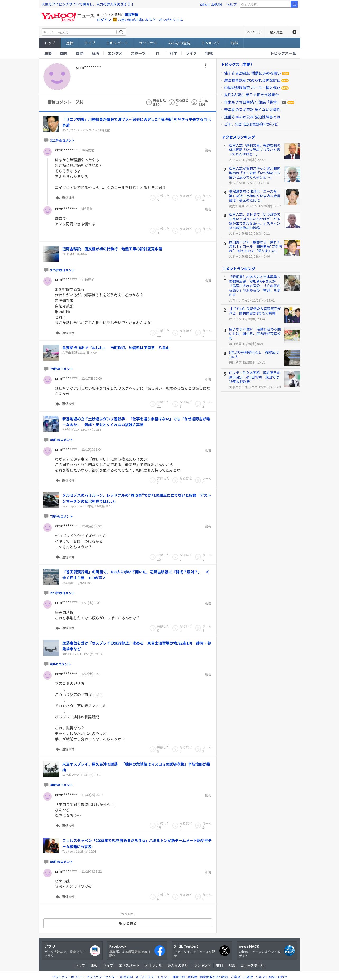The width and height of the screenshot is (339, 980).
Task: Click the もっと見る button
Action: [128, 923]
